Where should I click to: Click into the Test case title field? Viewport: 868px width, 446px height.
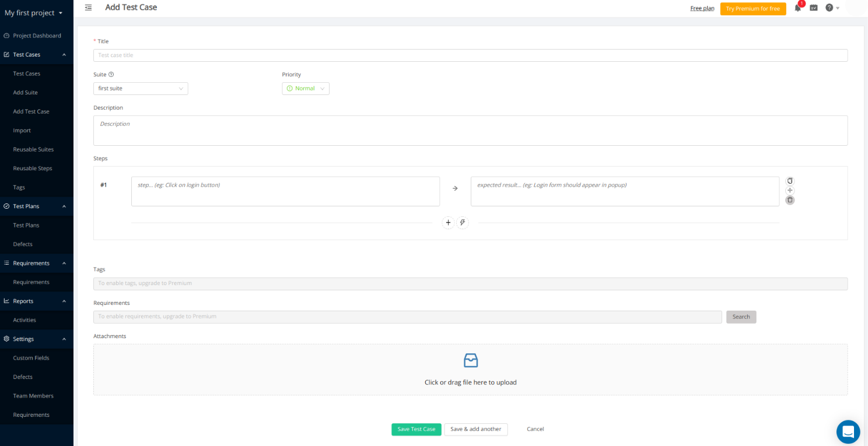click(470, 55)
